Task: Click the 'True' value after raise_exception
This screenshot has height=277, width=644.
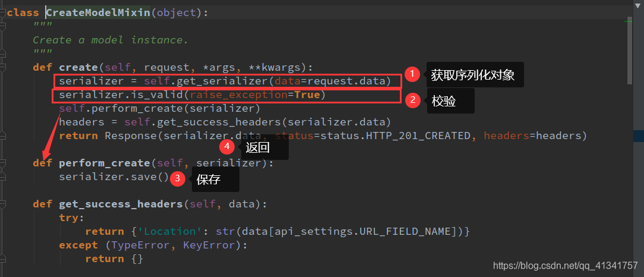Action: tap(308, 95)
